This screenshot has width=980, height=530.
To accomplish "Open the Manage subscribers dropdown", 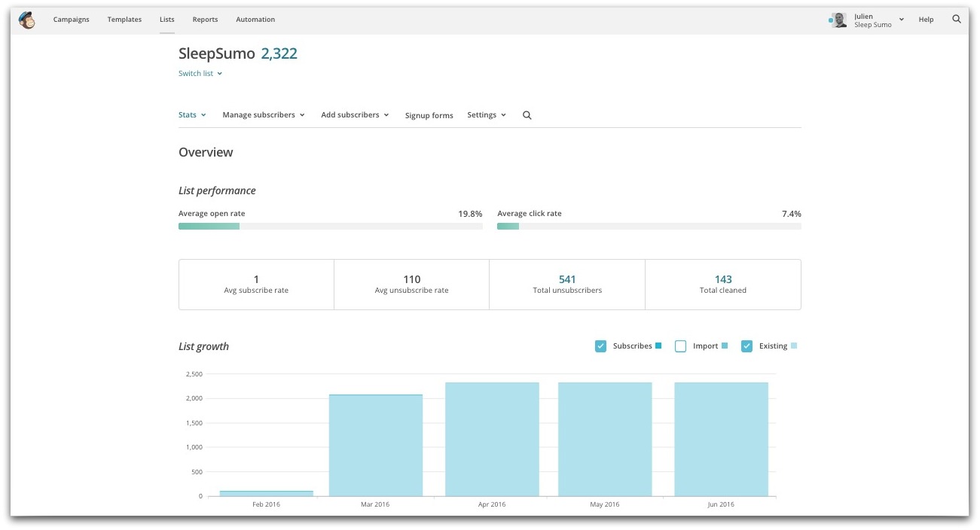I will (264, 115).
